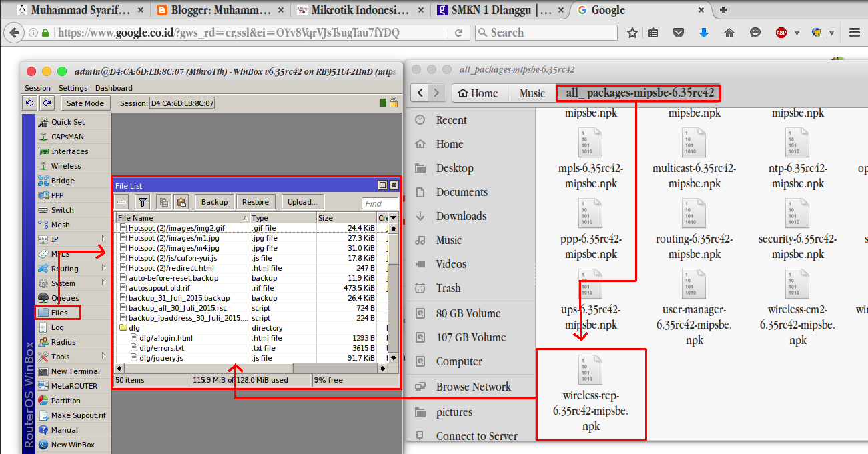
Task: Click the Firefox Search box
Action: tap(548, 33)
